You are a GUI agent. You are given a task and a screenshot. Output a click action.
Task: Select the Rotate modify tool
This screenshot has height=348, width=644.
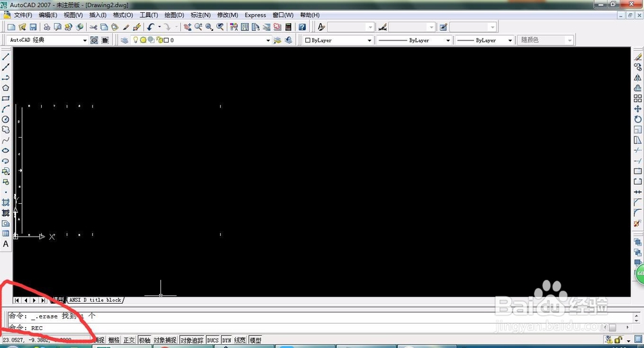638,120
